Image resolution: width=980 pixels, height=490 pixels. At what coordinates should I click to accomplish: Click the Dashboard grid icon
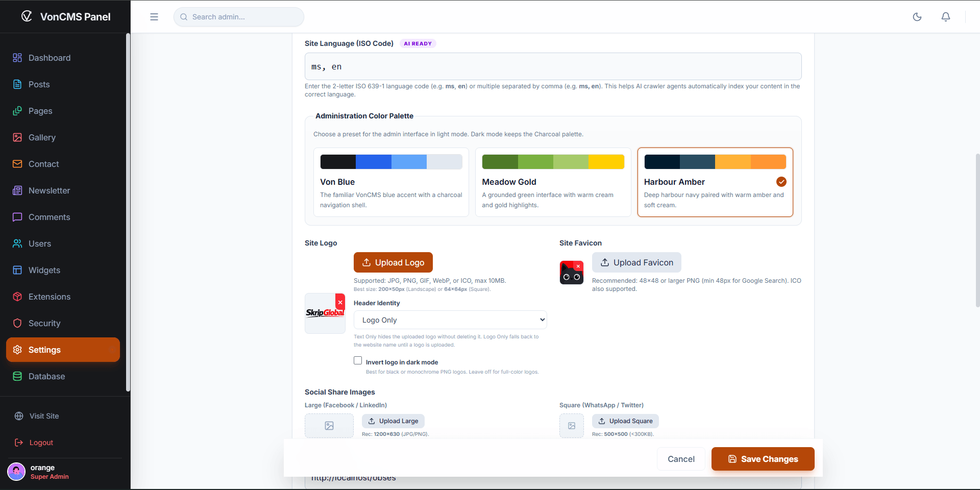point(17,58)
